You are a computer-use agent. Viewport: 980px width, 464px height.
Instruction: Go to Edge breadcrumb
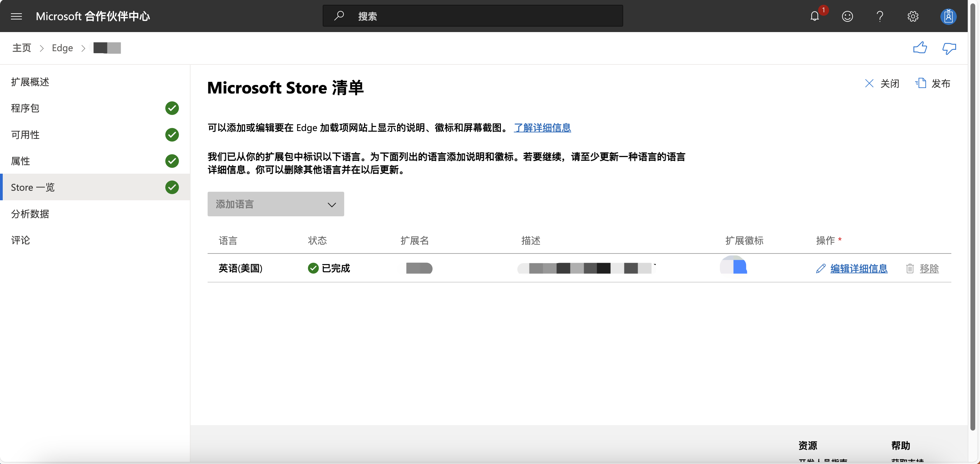coord(62,48)
